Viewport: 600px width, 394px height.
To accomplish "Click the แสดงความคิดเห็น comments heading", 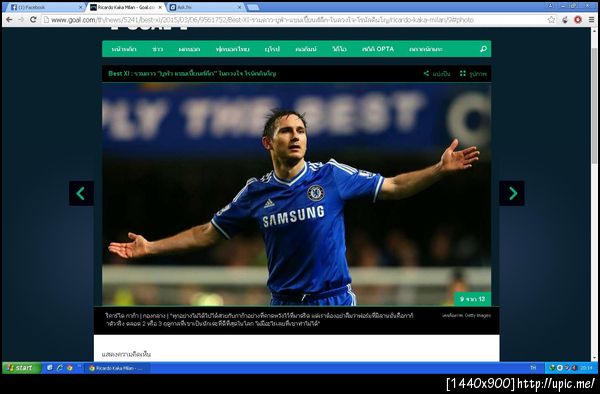I will point(126,354).
